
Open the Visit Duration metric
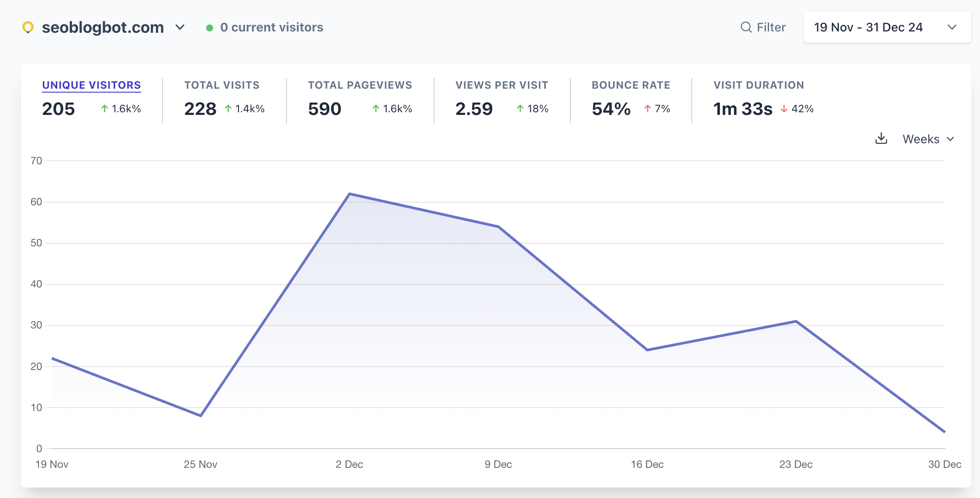[x=759, y=85]
